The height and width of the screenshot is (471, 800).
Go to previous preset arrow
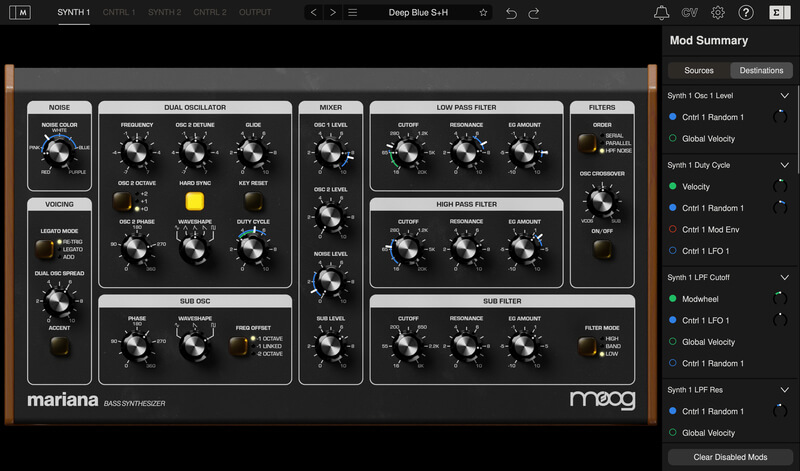(314, 12)
